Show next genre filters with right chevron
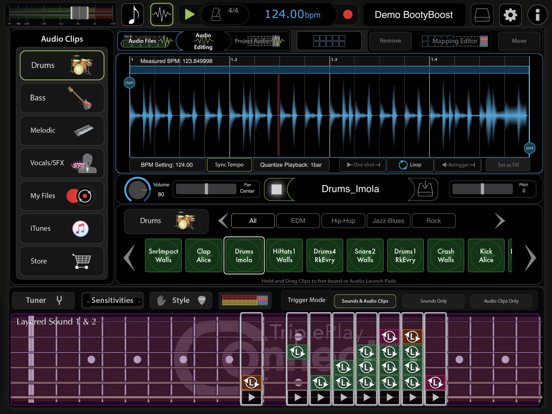Screen dimensions: 552x414 pyautogui.click(x=500, y=221)
